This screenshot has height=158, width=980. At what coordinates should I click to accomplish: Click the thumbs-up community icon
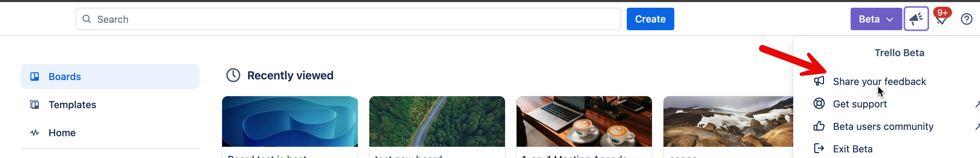pos(819,126)
